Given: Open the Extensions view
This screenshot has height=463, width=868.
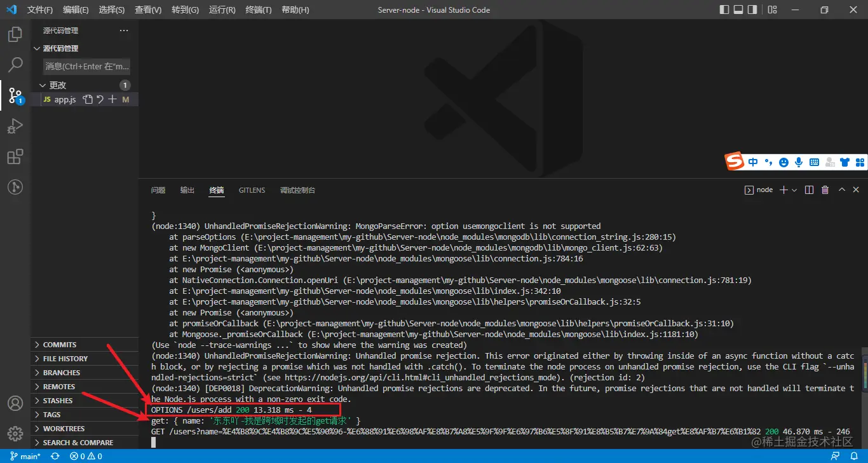Looking at the screenshot, I should point(15,156).
